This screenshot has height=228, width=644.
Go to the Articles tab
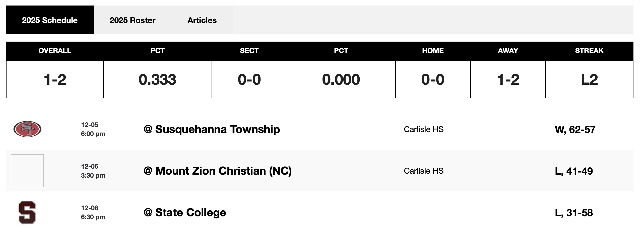202,20
